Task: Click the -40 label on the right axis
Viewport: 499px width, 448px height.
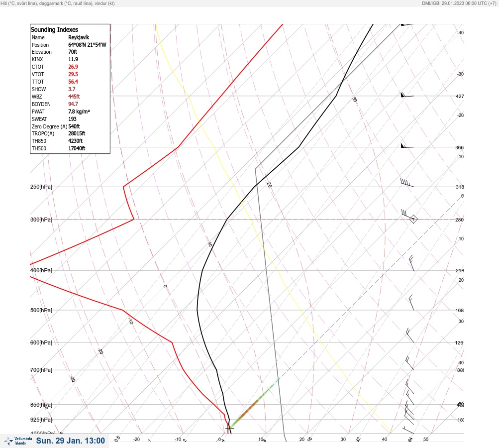Action: coord(461,32)
